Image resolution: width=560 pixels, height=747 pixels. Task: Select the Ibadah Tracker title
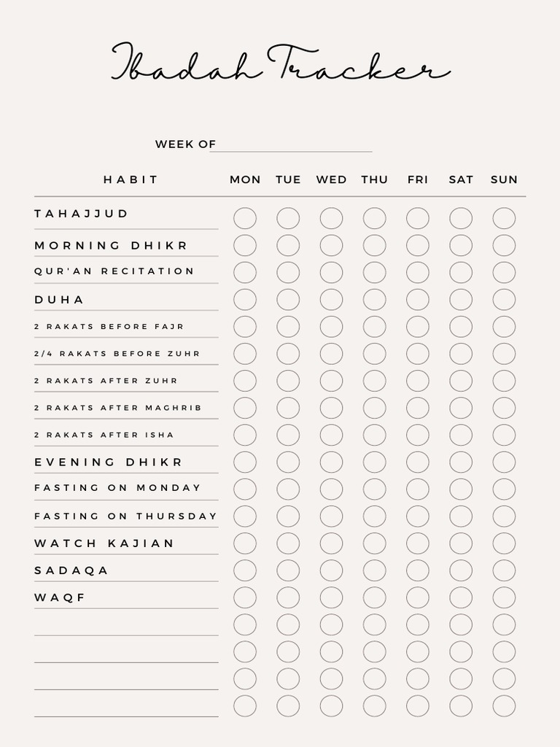[x=280, y=63]
